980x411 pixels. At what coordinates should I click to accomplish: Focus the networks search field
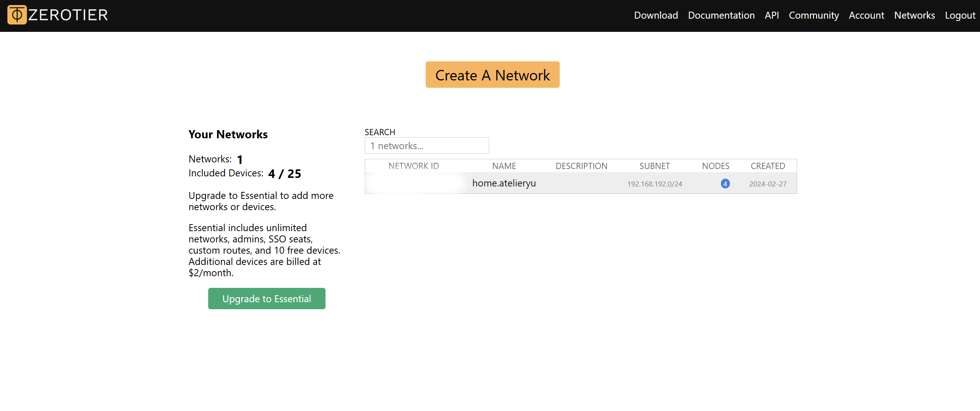(426, 146)
